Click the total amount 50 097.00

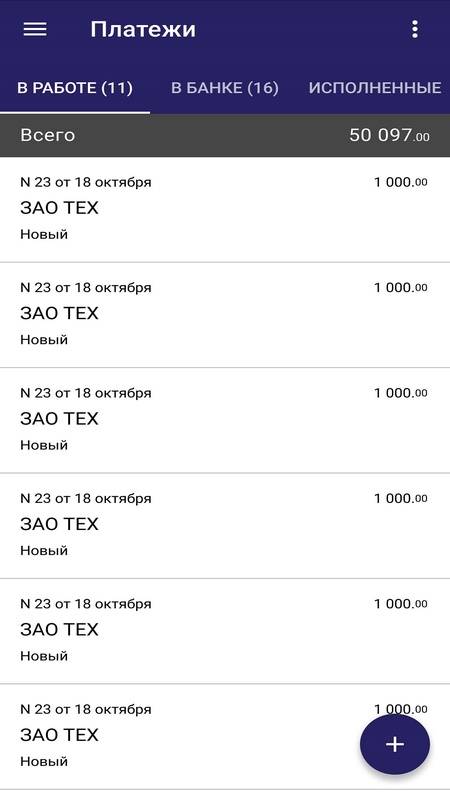point(389,135)
